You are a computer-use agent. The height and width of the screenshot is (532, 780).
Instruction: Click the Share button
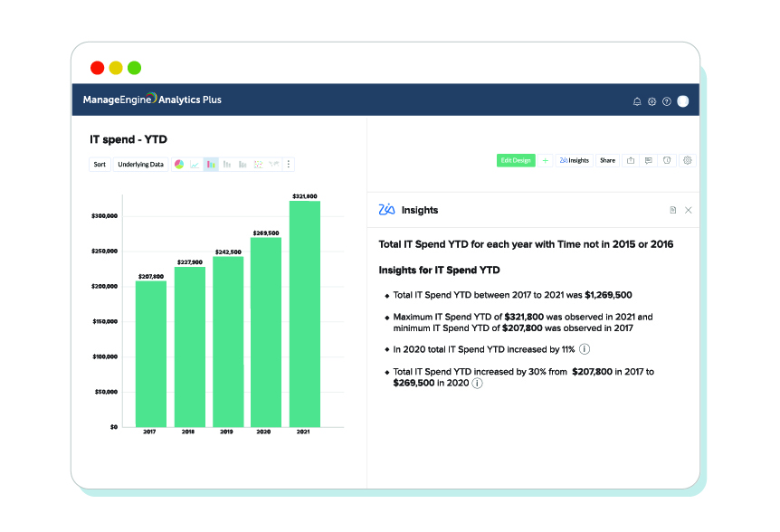607,160
